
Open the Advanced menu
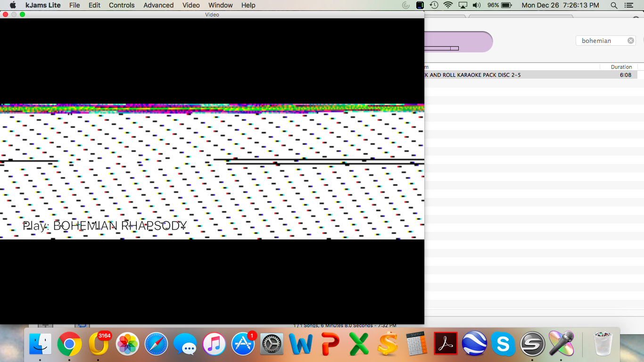(158, 5)
